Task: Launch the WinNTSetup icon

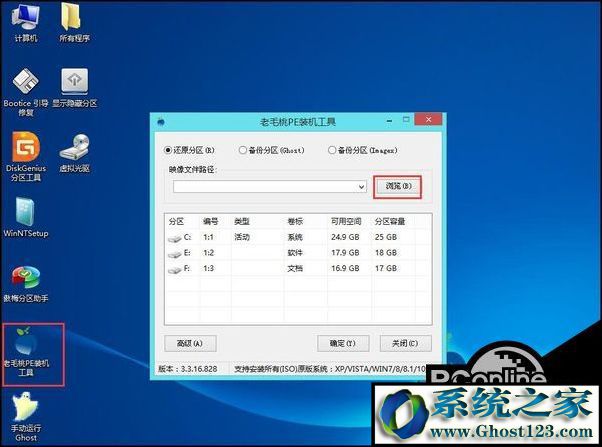Action: coord(25,217)
